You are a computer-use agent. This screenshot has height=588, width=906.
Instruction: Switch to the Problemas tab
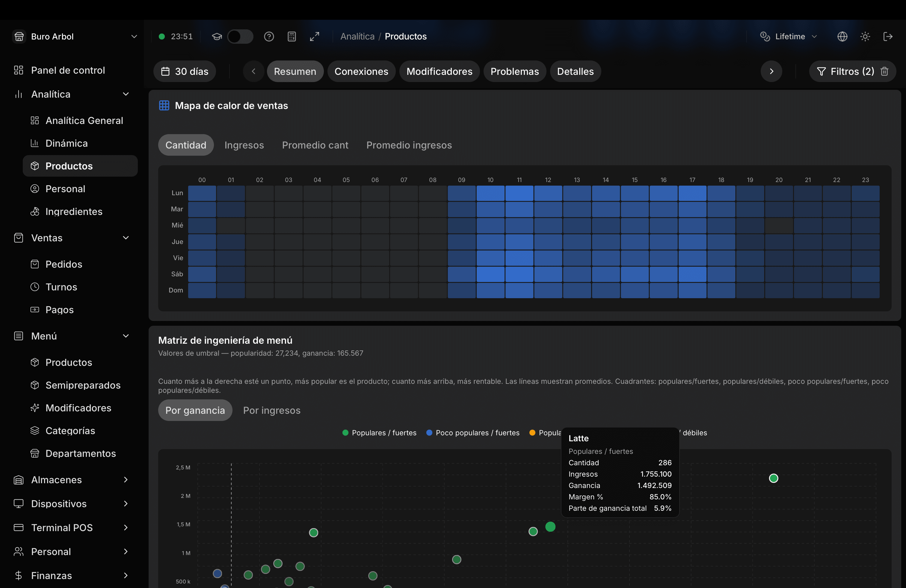[x=515, y=72]
